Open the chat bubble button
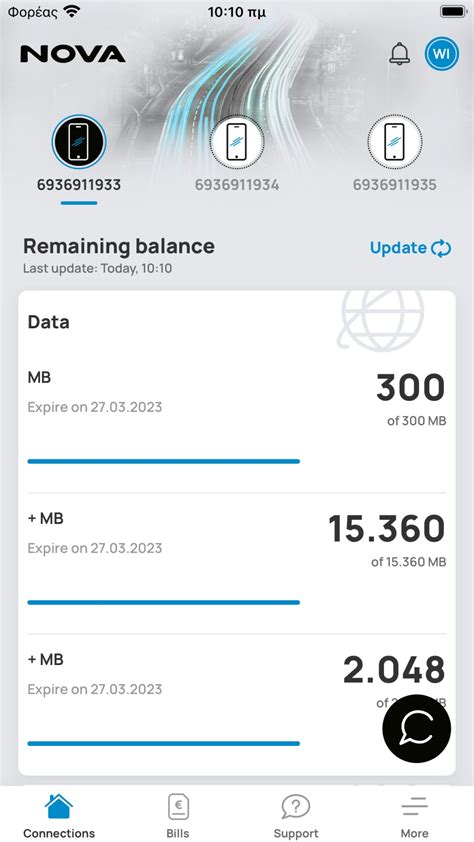The height and width of the screenshot is (842, 474). 417,728
